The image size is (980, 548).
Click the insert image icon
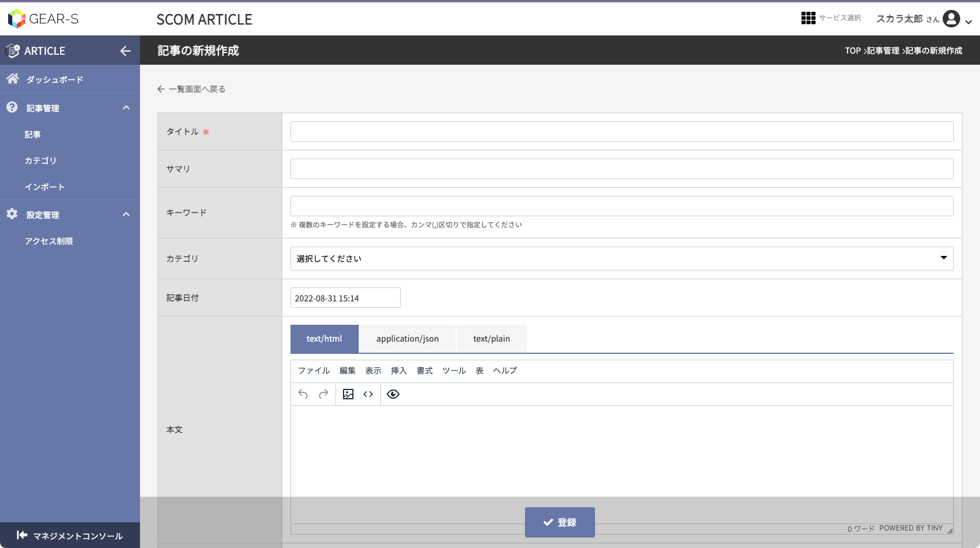point(348,394)
